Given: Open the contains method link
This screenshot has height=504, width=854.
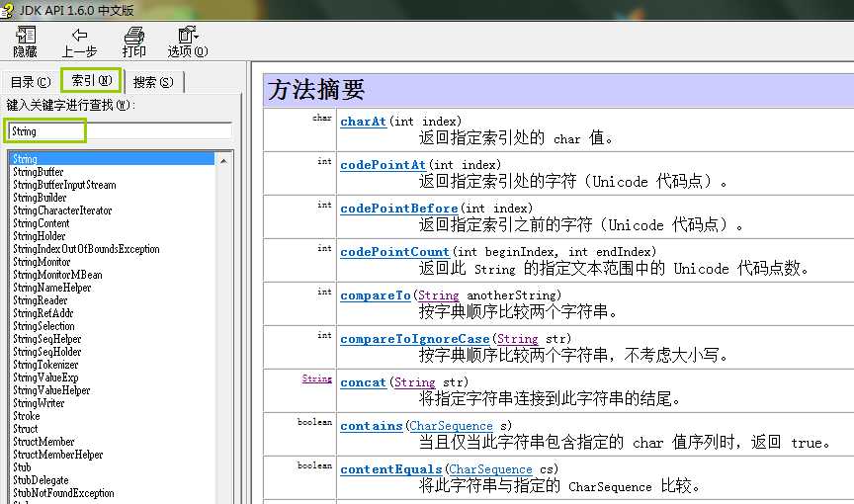Looking at the screenshot, I should 372,426.
